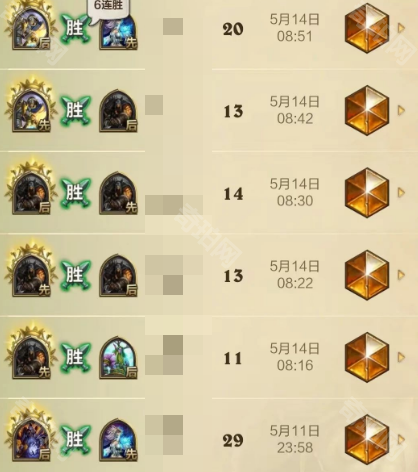Image resolution: width=418 pixels, height=472 pixels.
Task: Expand the 08:22 match details arrow
Action: coord(401,275)
